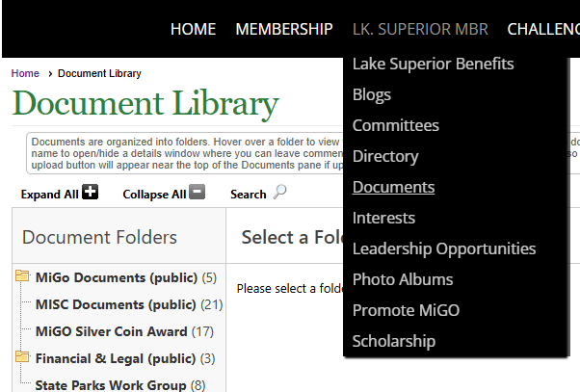Choose Scholarship in the dropdown menu

(x=394, y=341)
